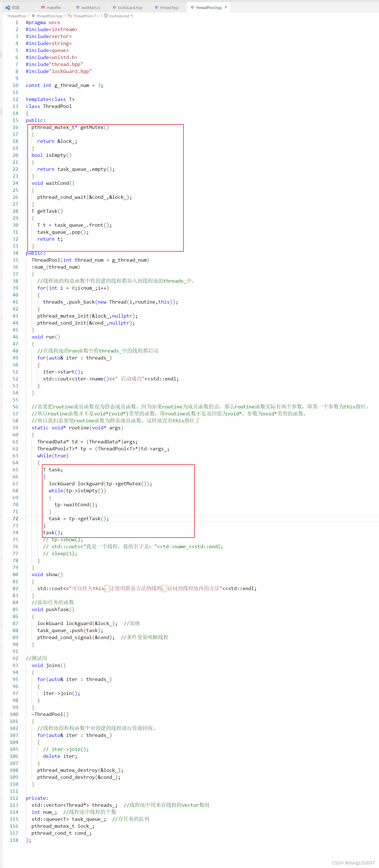Click 'lockGuard lockguard(tp->getMutex());' line
Viewport: 379px width, 868px height.
click(x=100, y=484)
